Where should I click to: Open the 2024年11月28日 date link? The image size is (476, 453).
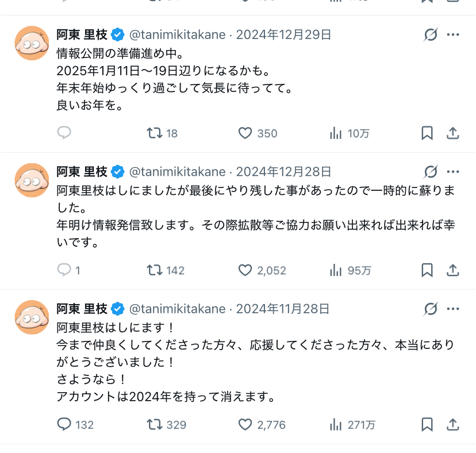point(283,309)
